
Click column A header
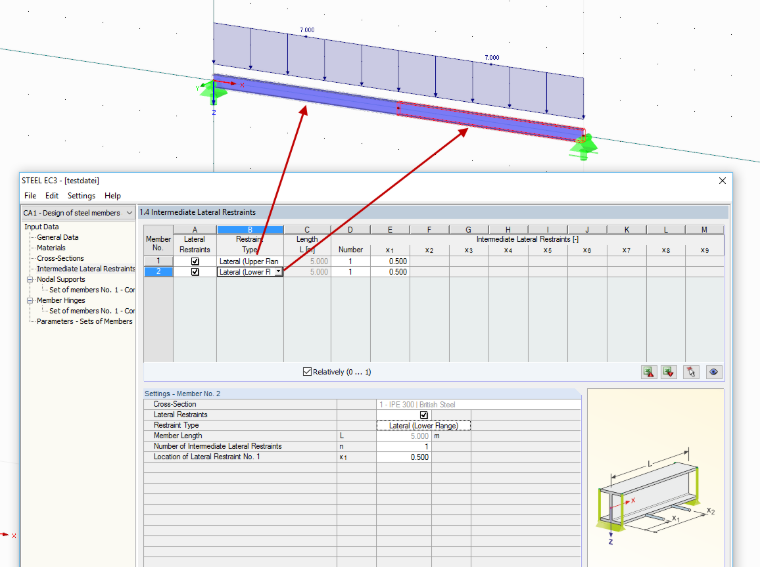pyautogui.click(x=195, y=230)
